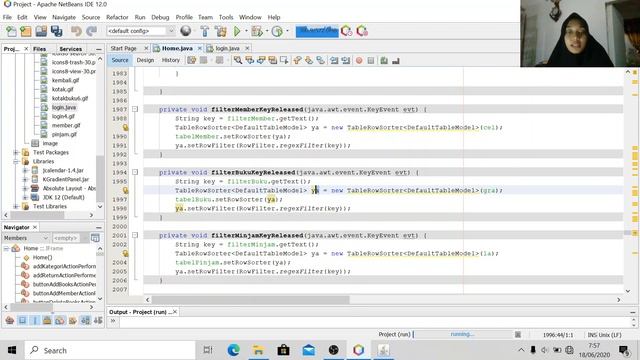
Task: Click the Clean and Build icon
Action: [x=221, y=31]
